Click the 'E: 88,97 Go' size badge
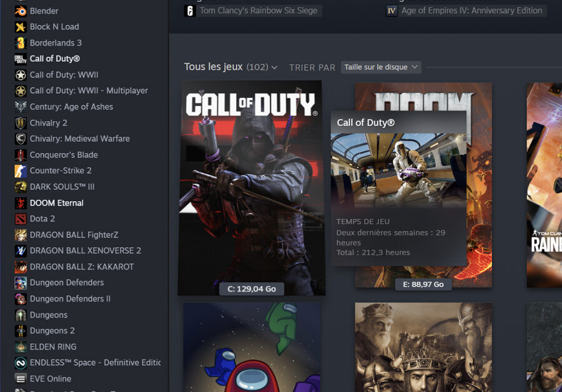Screen dimensions: 562x392 coord(423,285)
